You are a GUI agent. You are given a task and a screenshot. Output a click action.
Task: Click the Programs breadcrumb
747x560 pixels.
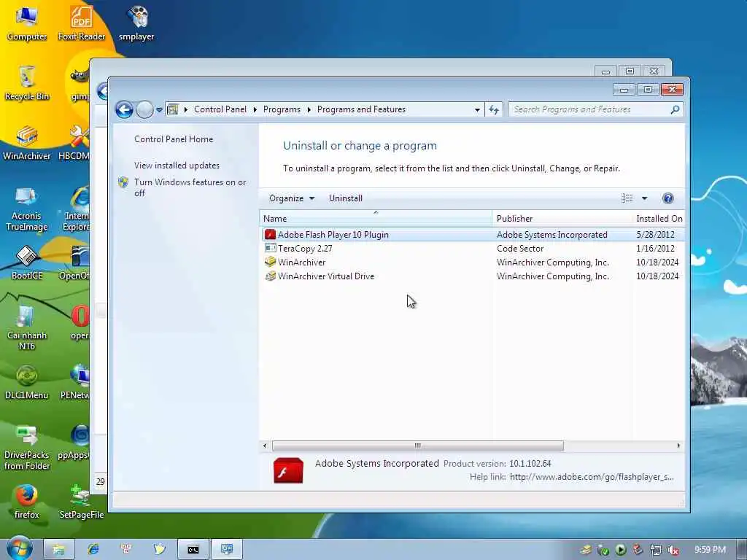point(282,109)
